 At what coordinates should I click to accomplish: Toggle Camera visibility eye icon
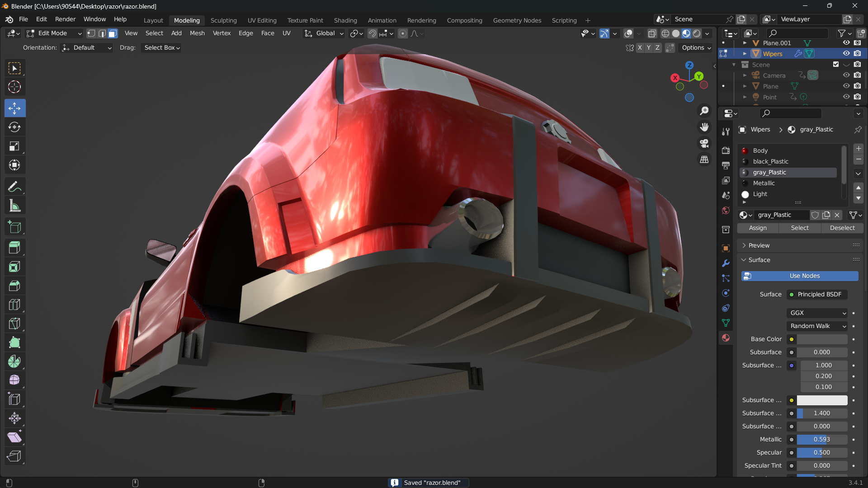pyautogui.click(x=846, y=75)
